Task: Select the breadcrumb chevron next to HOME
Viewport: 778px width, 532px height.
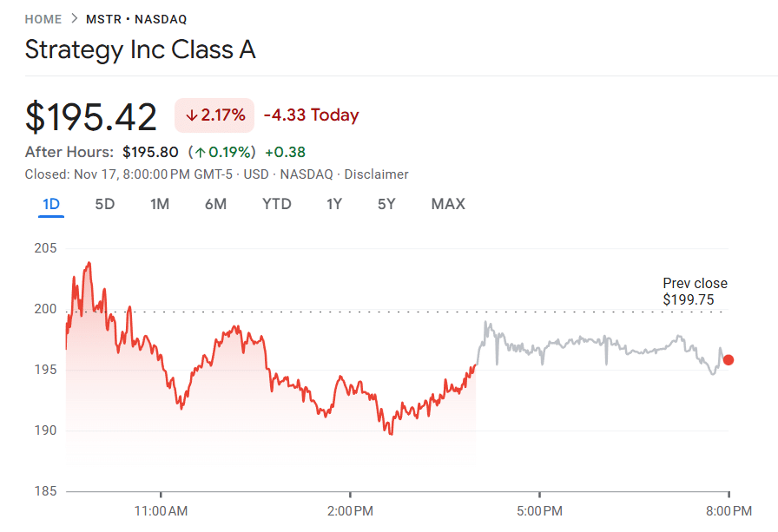Action: click(74, 18)
